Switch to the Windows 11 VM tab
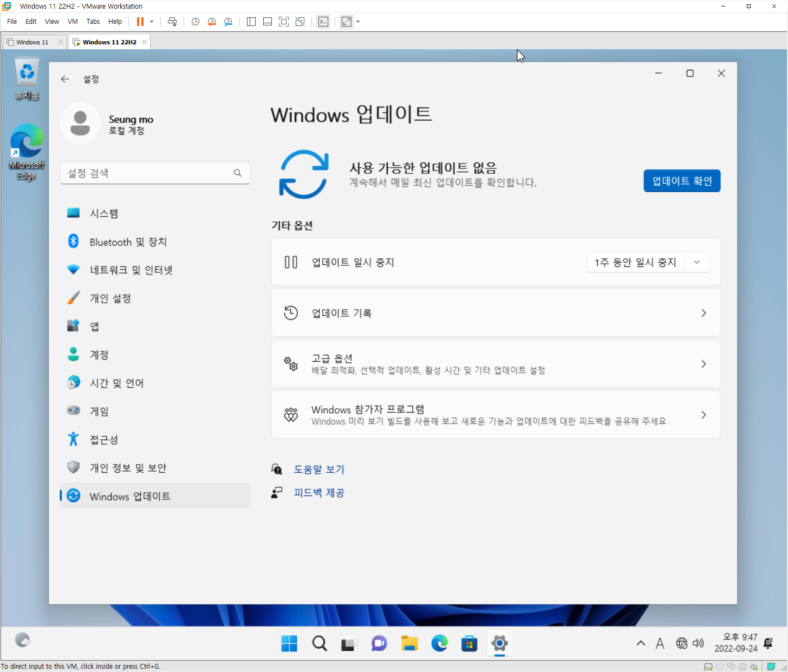Image resolution: width=788 pixels, height=672 pixels. [x=31, y=42]
